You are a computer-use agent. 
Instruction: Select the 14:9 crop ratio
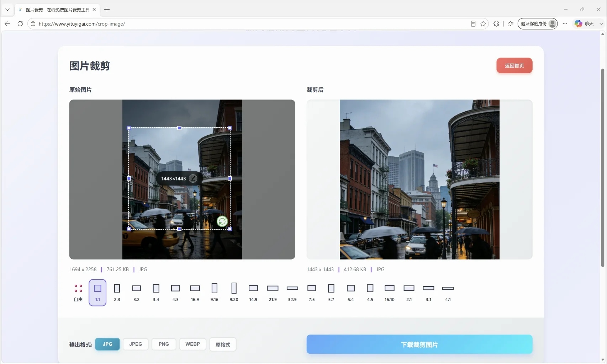point(253,293)
